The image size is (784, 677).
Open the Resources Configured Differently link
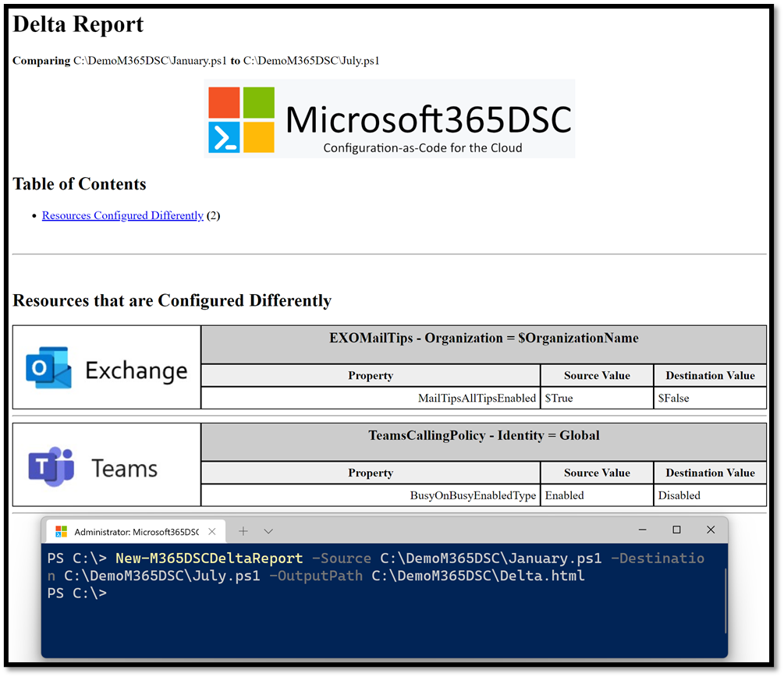[122, 215]
